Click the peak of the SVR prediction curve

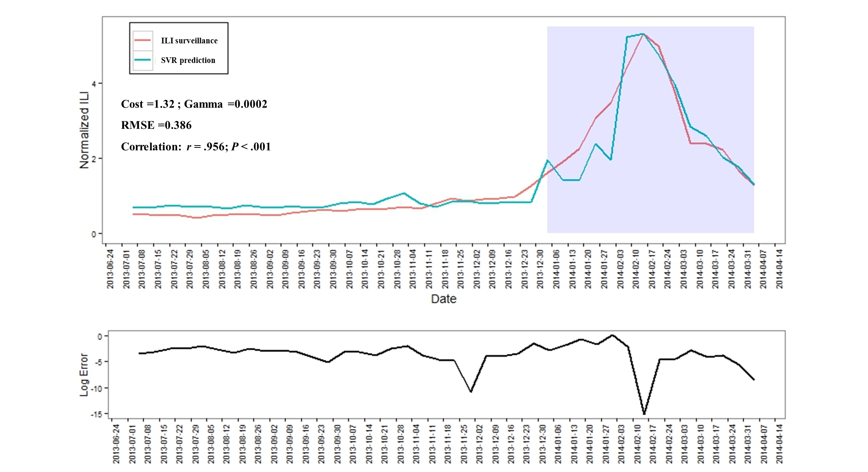[x=642, y=34]
